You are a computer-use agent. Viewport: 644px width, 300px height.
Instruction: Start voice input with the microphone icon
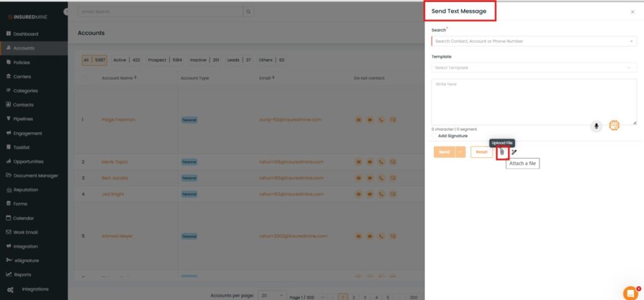(x=596, y=126)
